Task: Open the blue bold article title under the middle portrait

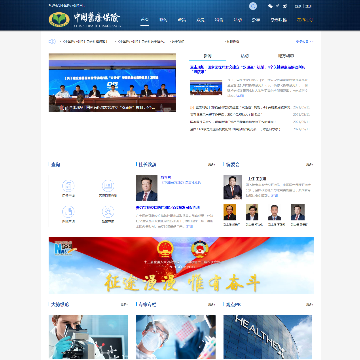Action: pos(168,207)
